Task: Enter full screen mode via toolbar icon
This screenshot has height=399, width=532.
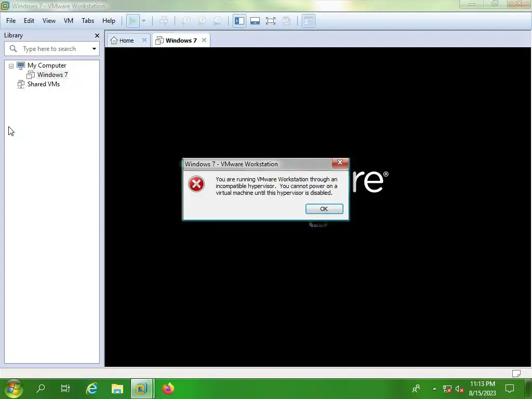Action: point(270,21)
